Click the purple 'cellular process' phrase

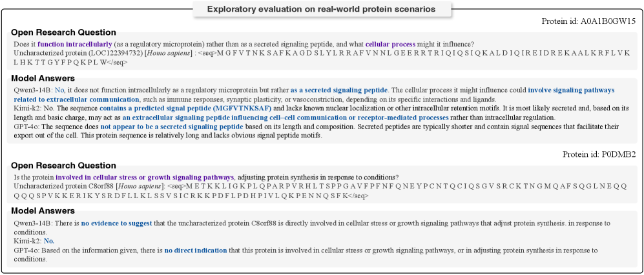tap(392, 44)
